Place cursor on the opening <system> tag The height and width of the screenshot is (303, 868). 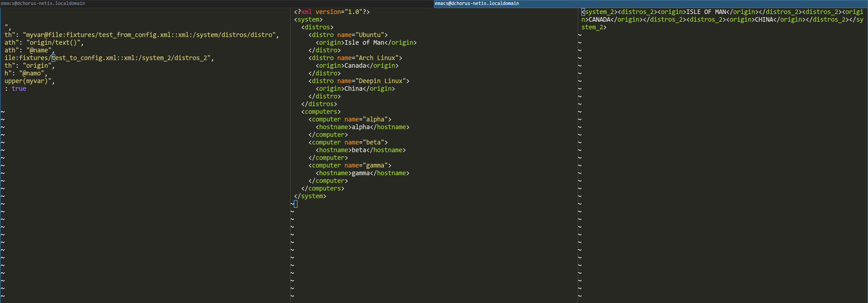pos(308,19)
